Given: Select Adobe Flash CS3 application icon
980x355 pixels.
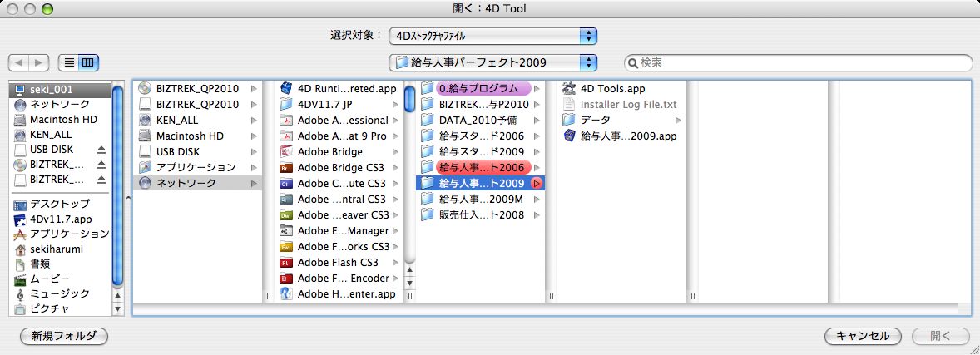Looking at the screenshot, I should [x=286, y=263].
